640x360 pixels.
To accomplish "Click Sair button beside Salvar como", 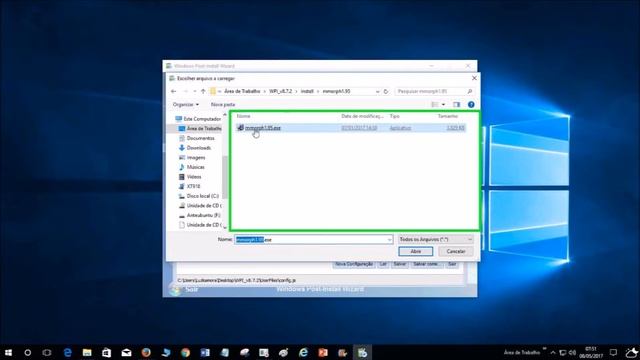I will (452, 264).
